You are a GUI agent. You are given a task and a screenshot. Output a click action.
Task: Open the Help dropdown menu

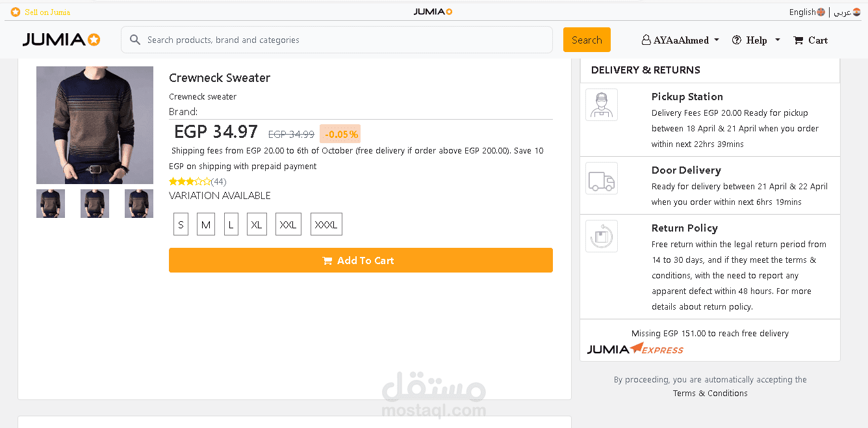[757, 40]
